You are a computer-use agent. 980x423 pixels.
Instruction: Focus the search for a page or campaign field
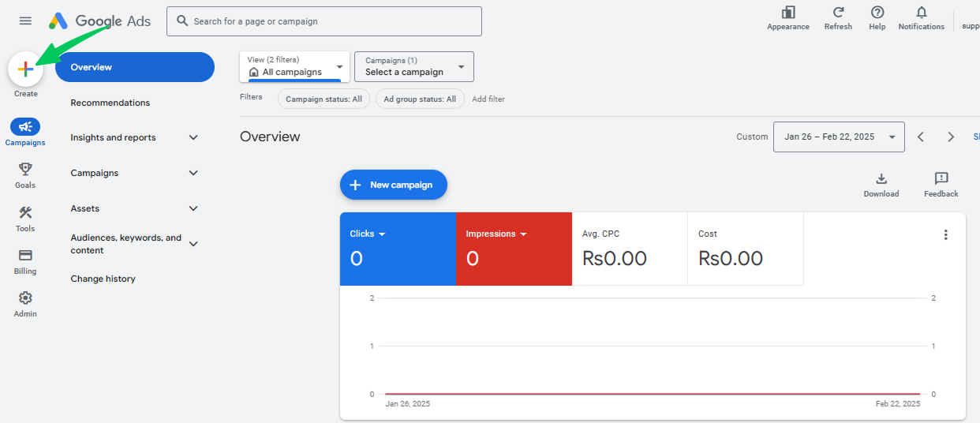(x=324, y=21)
